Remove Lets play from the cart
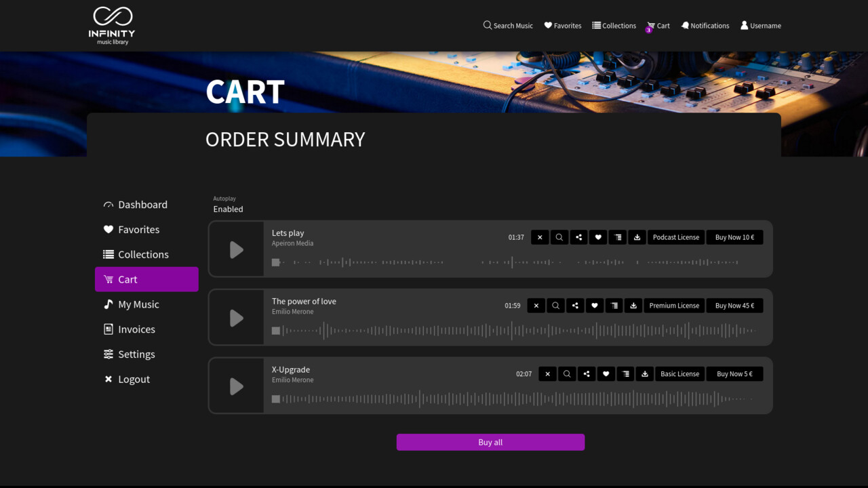 (x=540, y=237)
